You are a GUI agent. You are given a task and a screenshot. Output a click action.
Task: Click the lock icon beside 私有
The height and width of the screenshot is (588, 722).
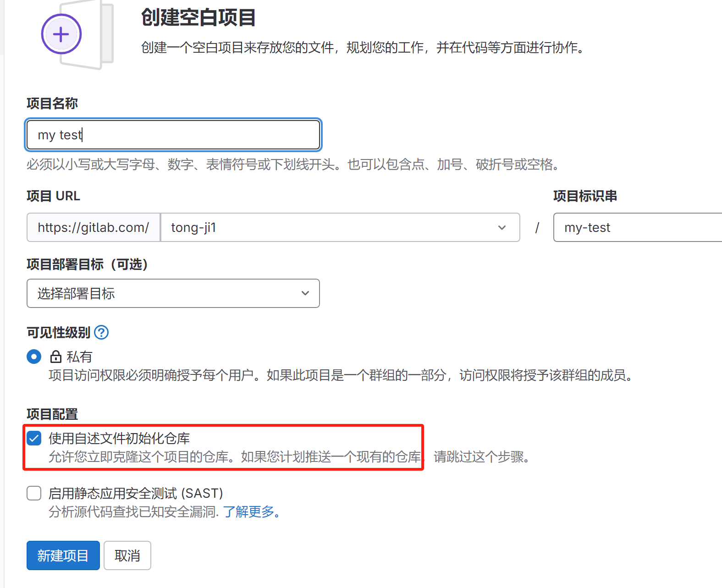pos(56,357)
